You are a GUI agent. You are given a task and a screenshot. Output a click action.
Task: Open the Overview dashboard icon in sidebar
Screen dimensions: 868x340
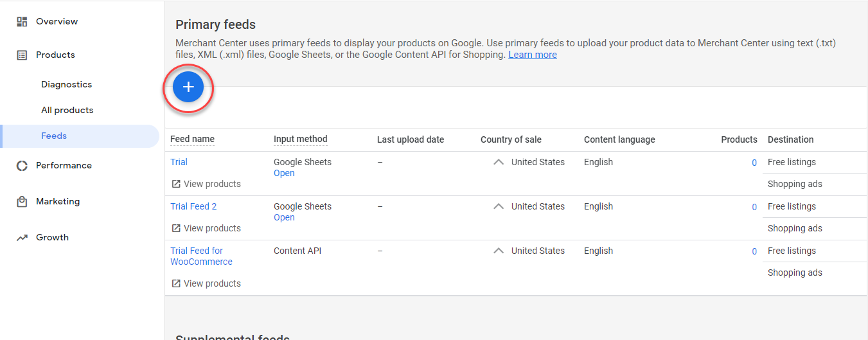click(x=22, y=22)
